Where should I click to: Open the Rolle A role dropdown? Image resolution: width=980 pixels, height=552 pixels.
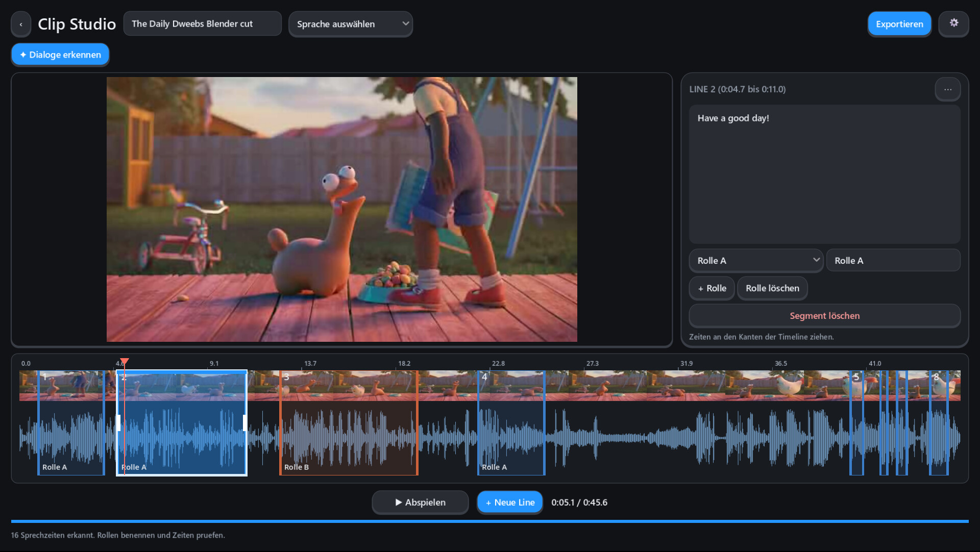point(755,261)
